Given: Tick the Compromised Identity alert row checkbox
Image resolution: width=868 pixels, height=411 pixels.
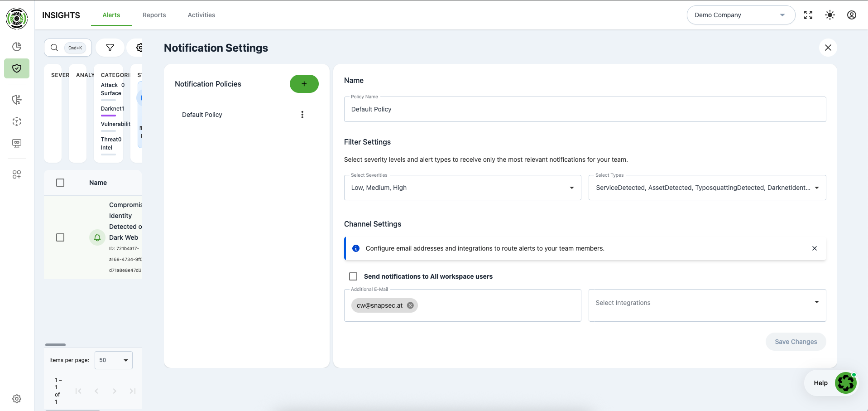Looking at the screenshot, I should pyautogui.click(x=60, y=237).
